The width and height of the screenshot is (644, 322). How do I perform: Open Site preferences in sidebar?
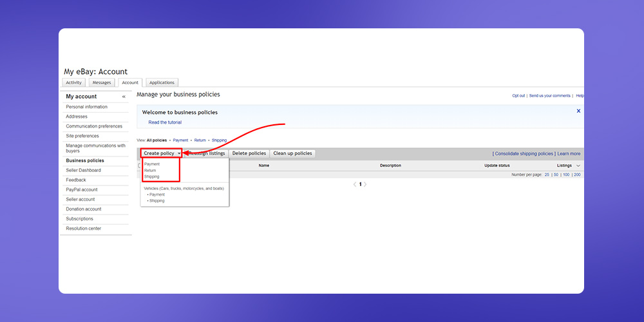pos(82,136)
